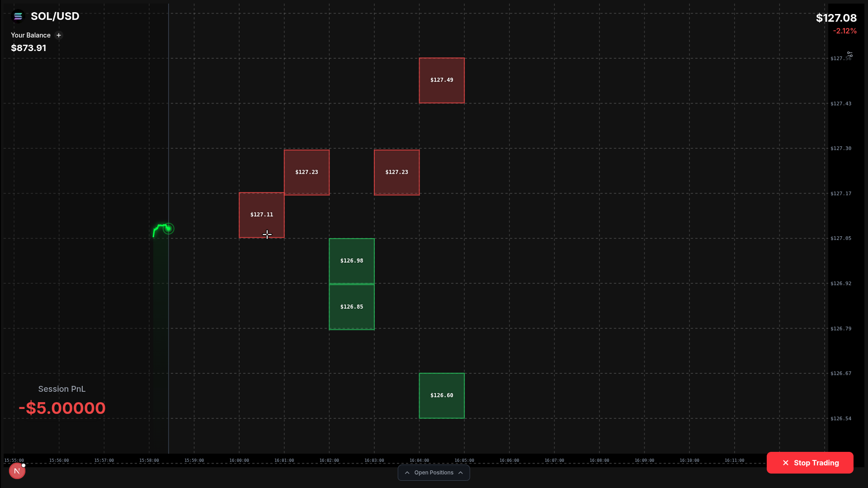Click the right chevron on Open Positions
The width and height of the screenshot is (868, 488).
pyautogui.click(x=461, y=473)
